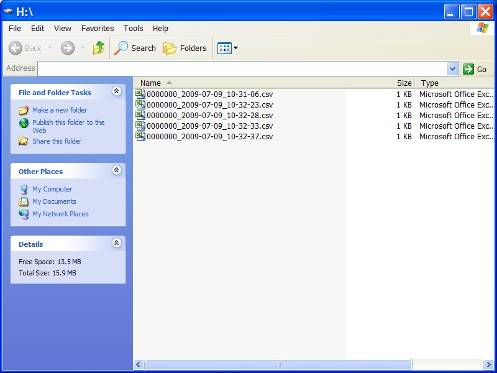The height and width of the screenshot is (373, 497).
Task: Collapse the Details panel
Action: click(116, 243)
